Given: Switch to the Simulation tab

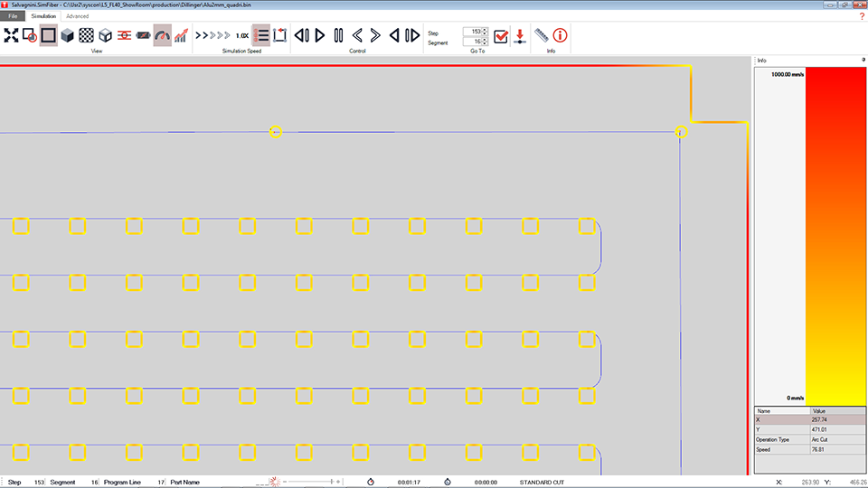Looking at the screenshot, I should click(43, 16).
